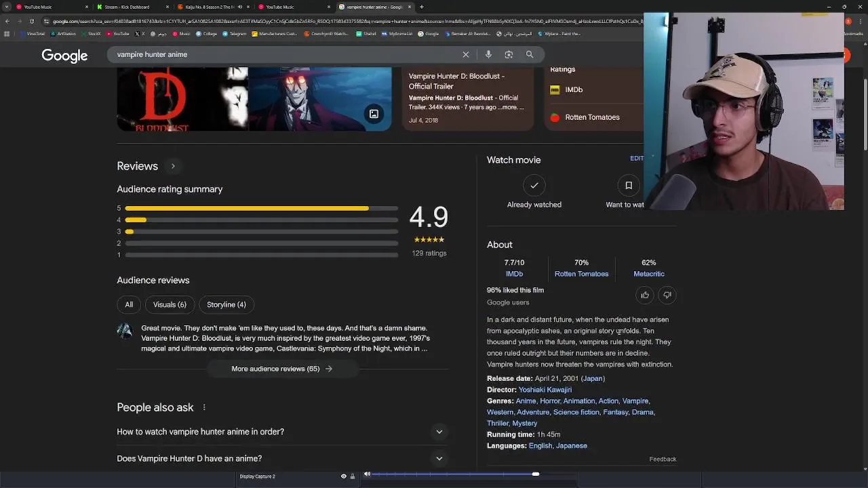
Task: Open Google Lens image search
Action: (509, 54)
